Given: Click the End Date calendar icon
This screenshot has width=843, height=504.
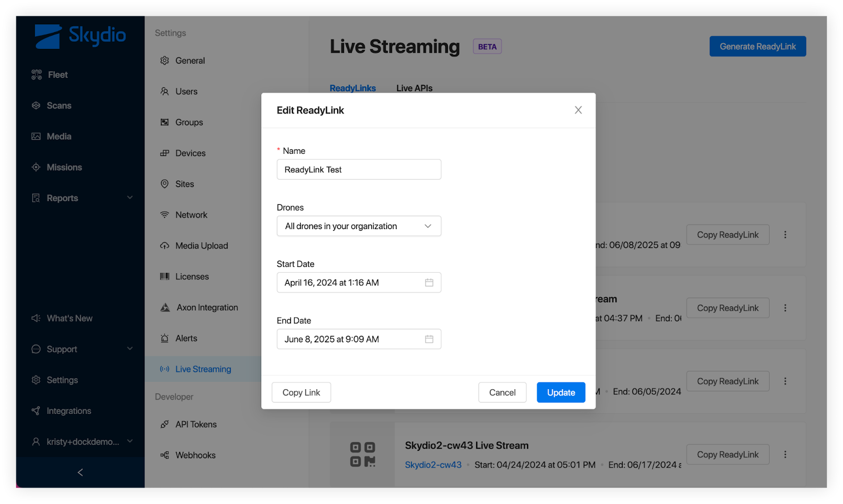Looking at the screenshot, I should click(429, 339).
